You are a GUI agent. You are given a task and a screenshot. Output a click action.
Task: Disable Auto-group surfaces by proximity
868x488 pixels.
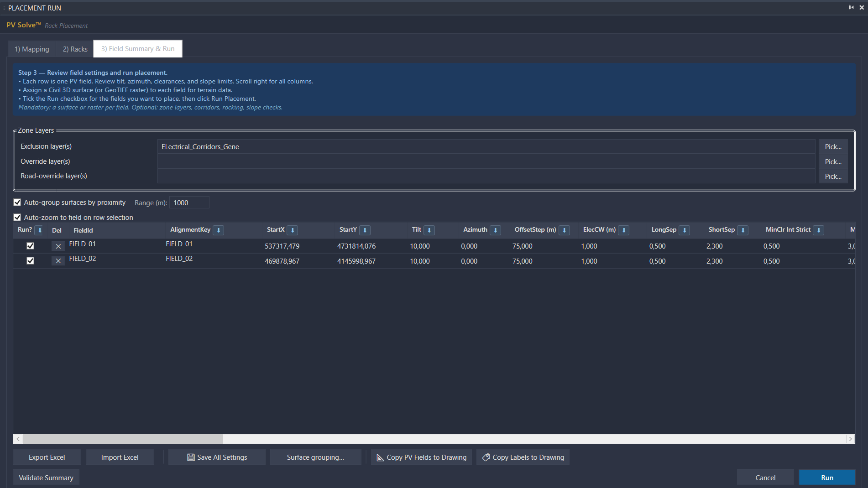pos(17,202)
